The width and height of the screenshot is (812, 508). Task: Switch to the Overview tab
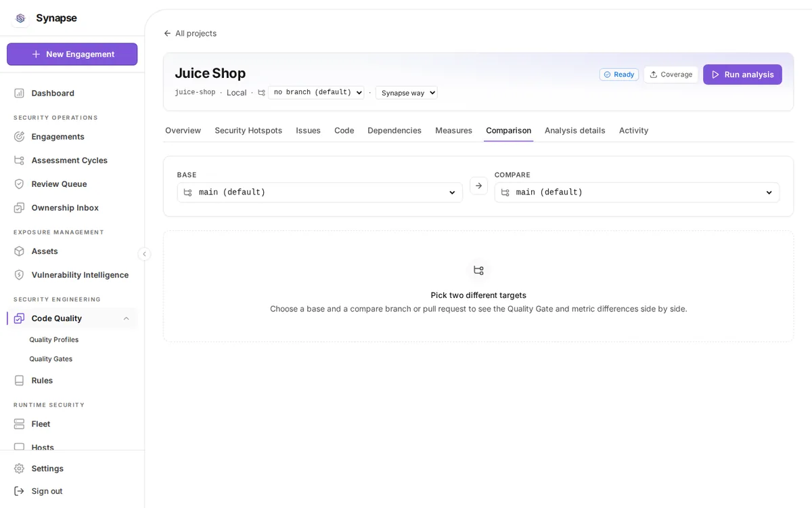(x=183, y=130)
